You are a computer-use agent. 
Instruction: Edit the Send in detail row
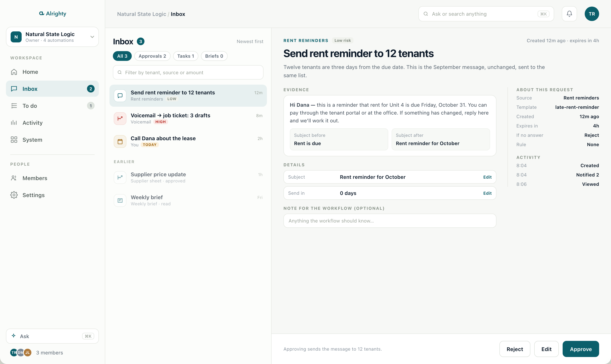(x=487, y=193)
